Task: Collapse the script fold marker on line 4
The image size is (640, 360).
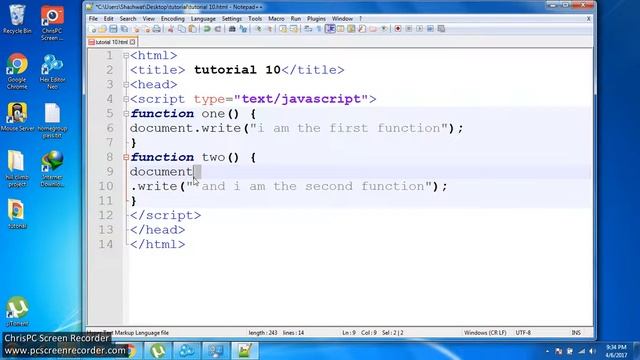Action: [126, 99]
